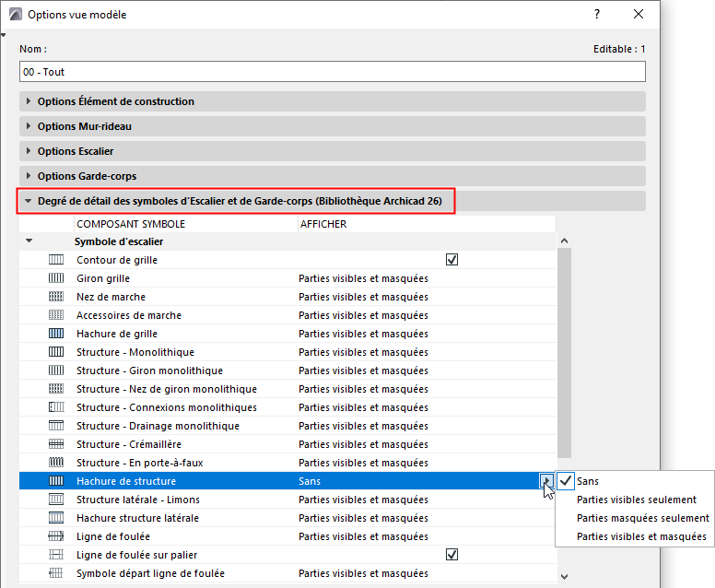Click the Giron grille symbol icon
The width and height of the screenshot is (715, 588).
(56, 278)
